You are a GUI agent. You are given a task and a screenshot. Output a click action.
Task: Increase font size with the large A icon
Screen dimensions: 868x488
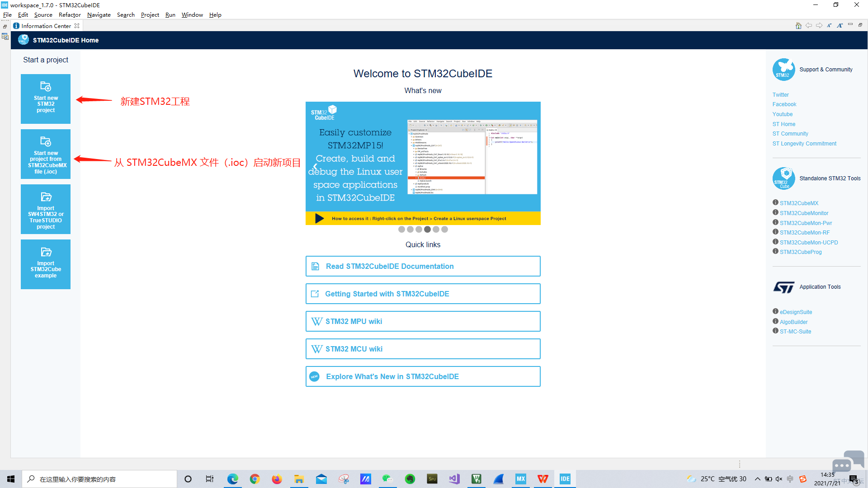(x=840, y=26)
